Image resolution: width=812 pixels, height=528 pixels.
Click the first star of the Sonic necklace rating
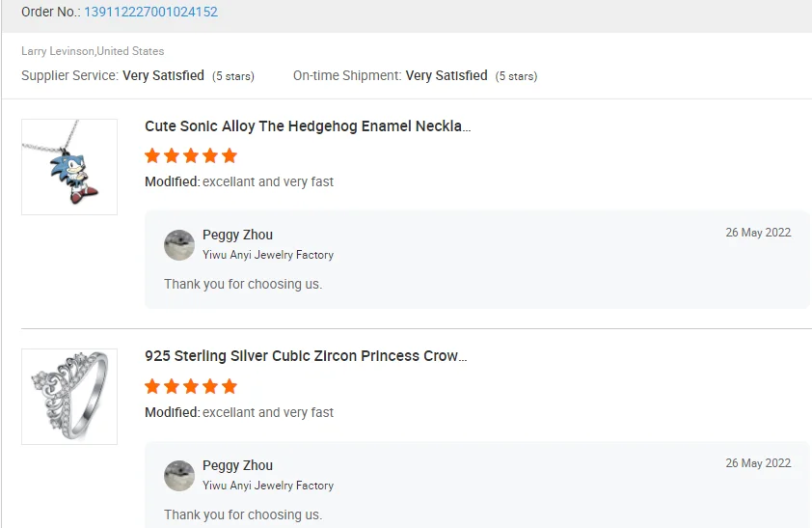tap(152, 155)
